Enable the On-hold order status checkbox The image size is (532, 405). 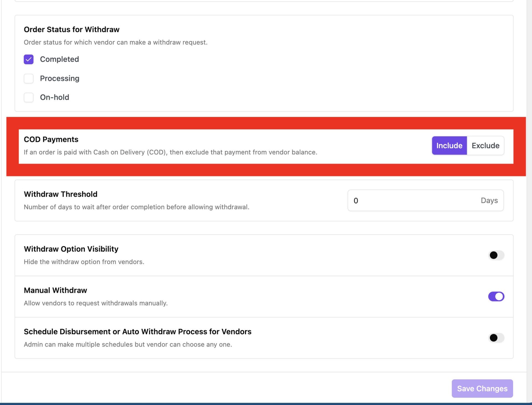[x=29, y=98]
